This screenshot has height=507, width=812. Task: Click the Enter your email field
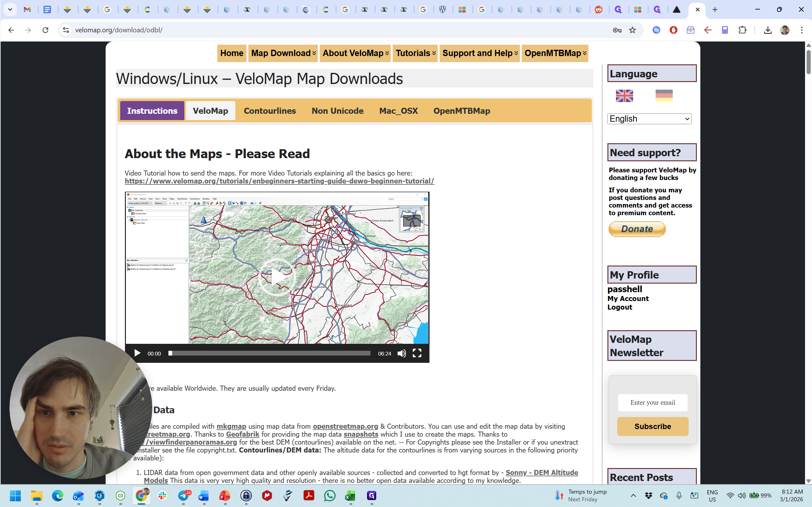(x=652, y=402)
